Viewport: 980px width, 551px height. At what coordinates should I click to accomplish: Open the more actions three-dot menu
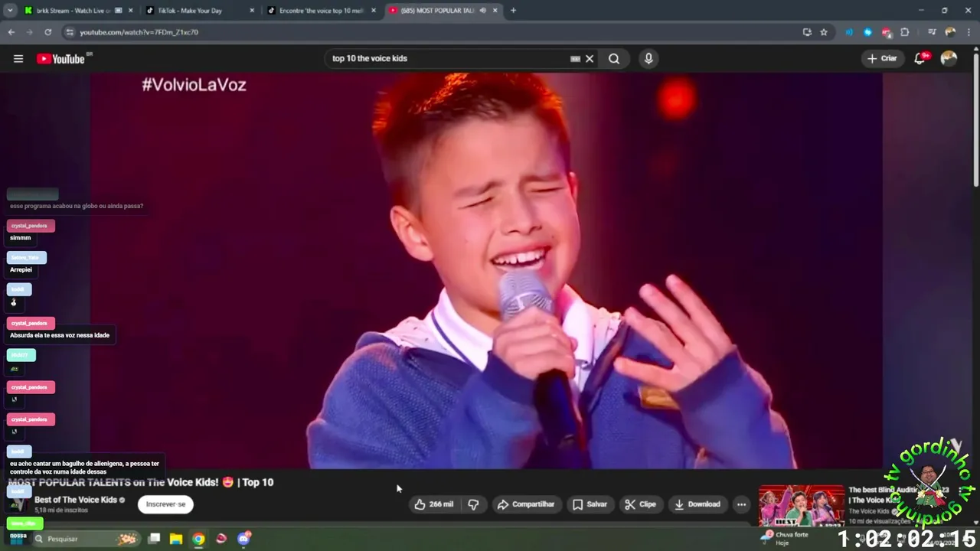741,504
